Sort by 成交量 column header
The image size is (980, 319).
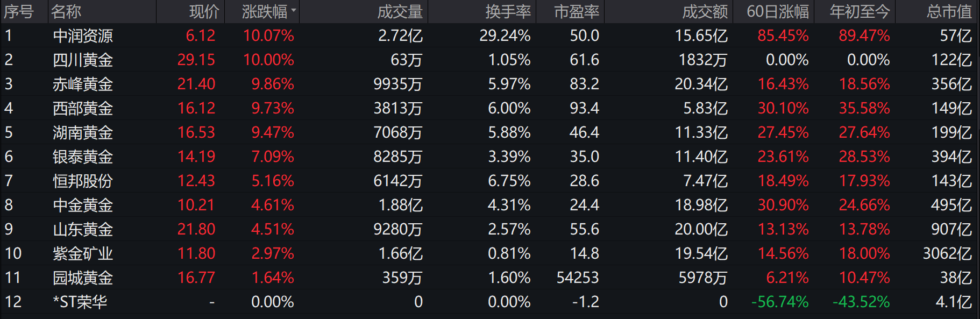(400, 11)
